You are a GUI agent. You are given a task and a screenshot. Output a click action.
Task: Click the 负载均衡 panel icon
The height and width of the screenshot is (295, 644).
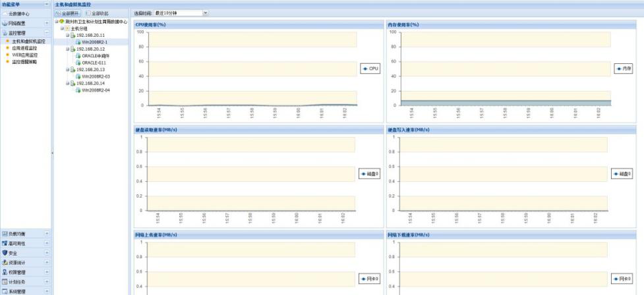click(x=5, y=234)
